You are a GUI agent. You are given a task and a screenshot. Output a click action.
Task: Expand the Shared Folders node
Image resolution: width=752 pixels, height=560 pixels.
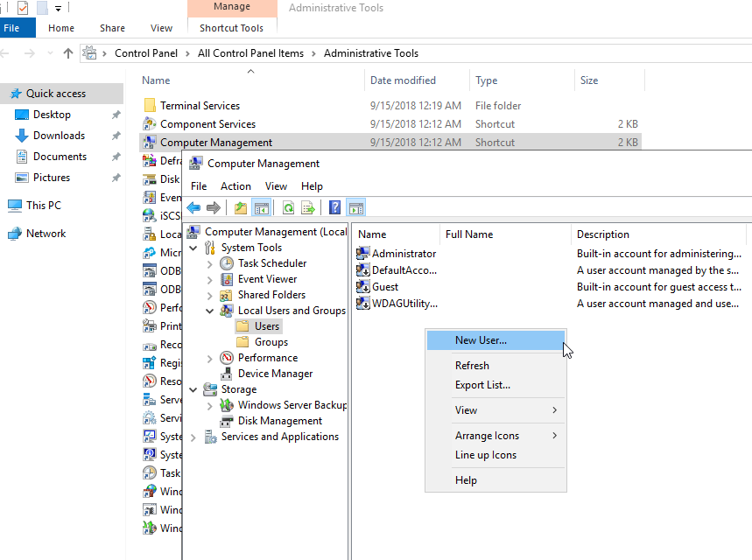tap(209, 296)
